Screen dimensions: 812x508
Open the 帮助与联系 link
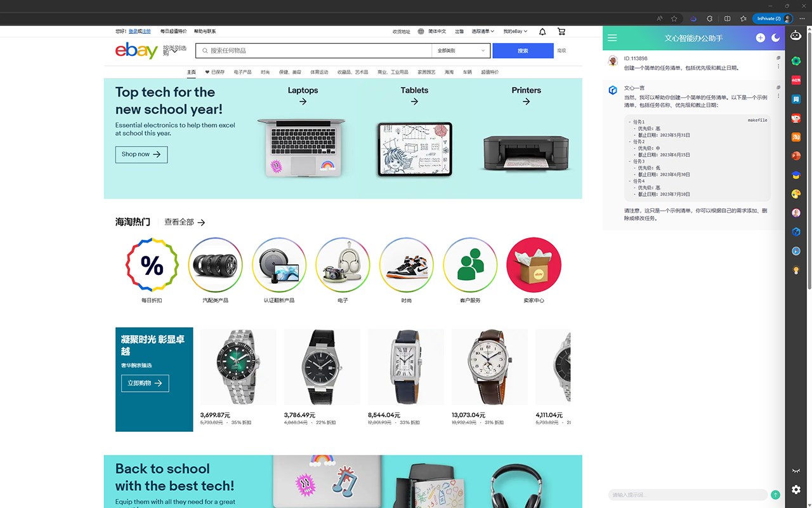pos(205,31)
